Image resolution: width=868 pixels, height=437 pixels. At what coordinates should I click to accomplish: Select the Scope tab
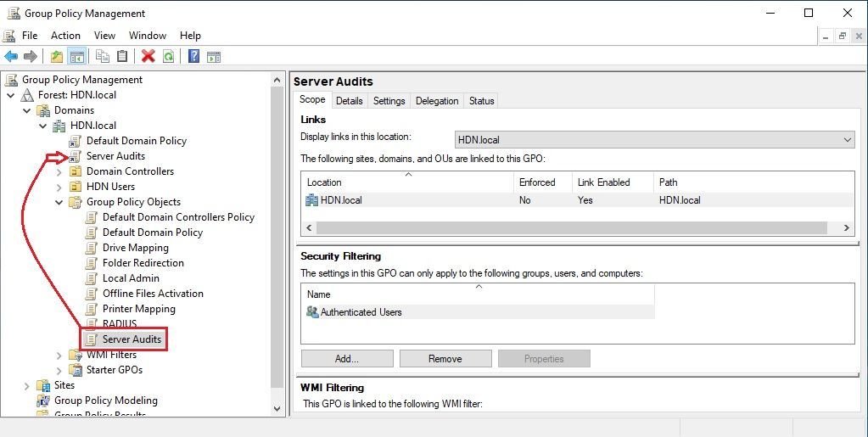click(312, 99)
